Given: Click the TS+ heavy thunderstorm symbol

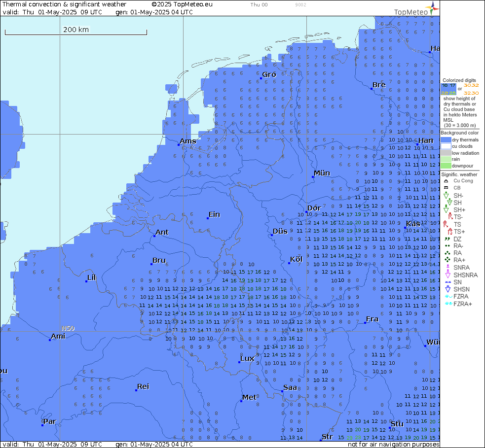Looking at the screenshot, I should tap(450, 231).
